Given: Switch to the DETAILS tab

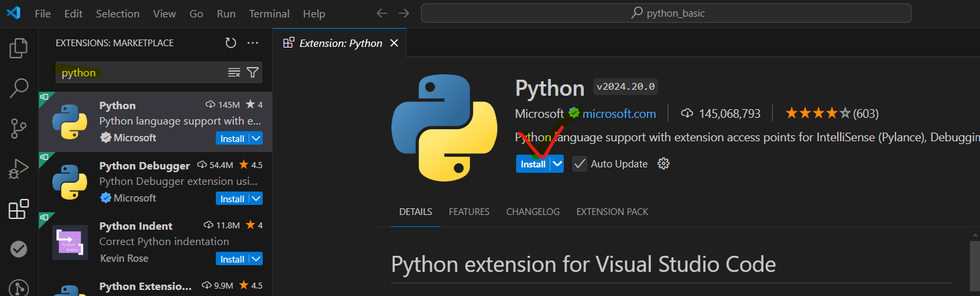Looking at the screenshot, I should click(416, 212).
